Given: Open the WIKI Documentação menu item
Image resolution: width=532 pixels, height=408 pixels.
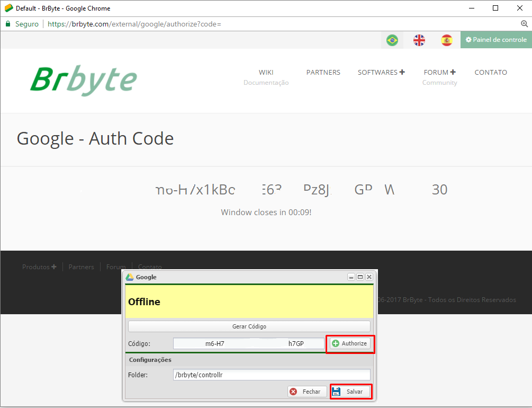Looking at the screenshot, I should coord(266,73).
